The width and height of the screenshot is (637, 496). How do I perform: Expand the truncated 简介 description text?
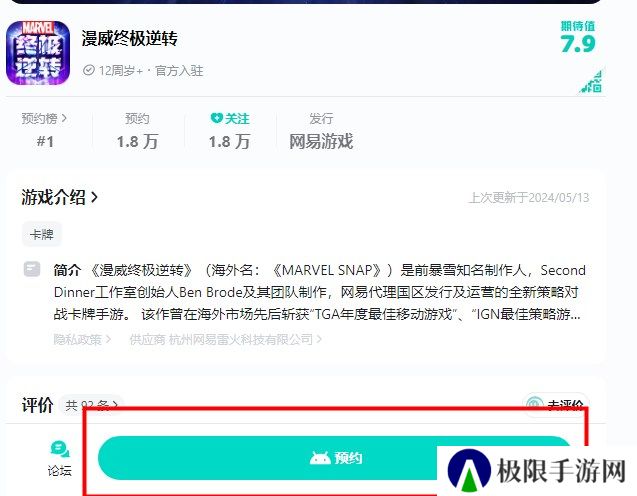click(x=320, y=292)
